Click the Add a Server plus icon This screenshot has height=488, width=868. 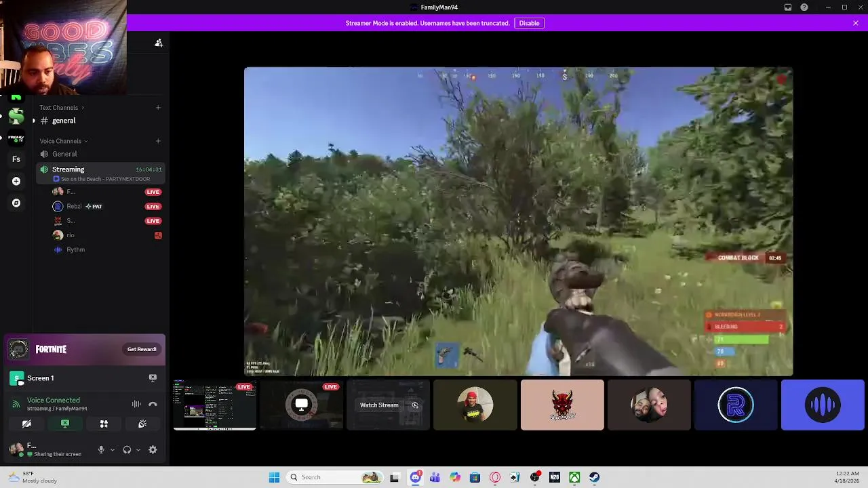[16, 181]
